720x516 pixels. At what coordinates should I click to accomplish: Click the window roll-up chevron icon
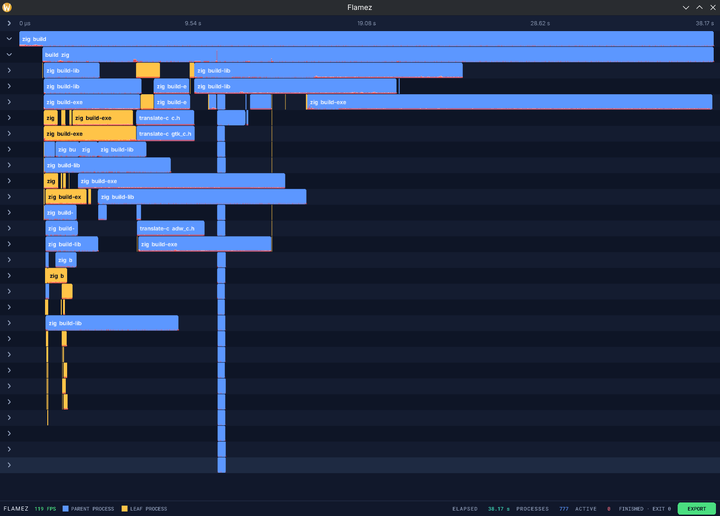click(x=699, y=7)
